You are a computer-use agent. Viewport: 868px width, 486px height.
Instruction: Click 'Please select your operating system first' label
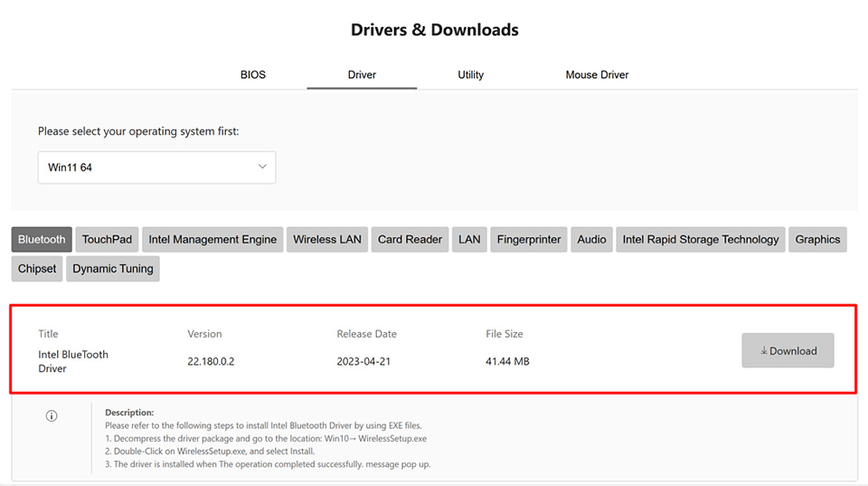138,131
